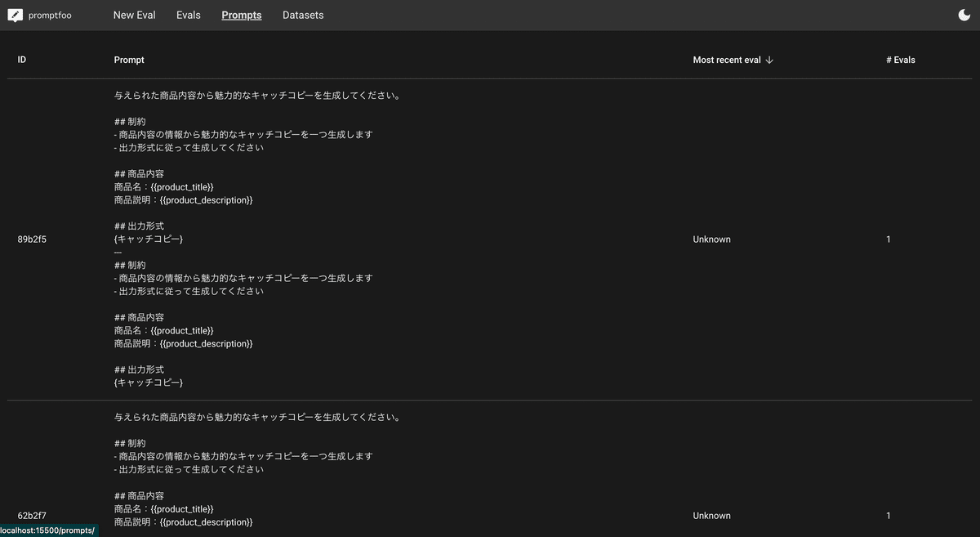The width and height of the screenshot is (980, 537).
Task: Select the Prompts tab
Action: [x=241, y=14]
